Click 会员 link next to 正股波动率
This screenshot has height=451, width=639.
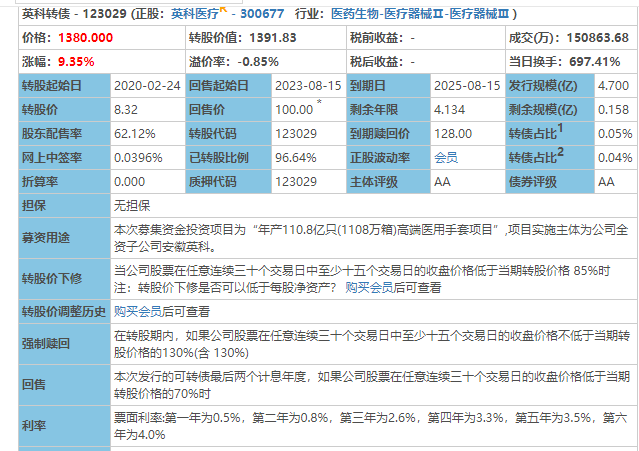coord(446,158)
